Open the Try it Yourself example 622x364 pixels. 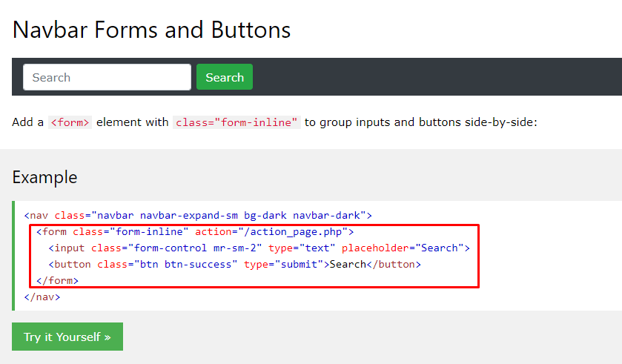(67, 337)
